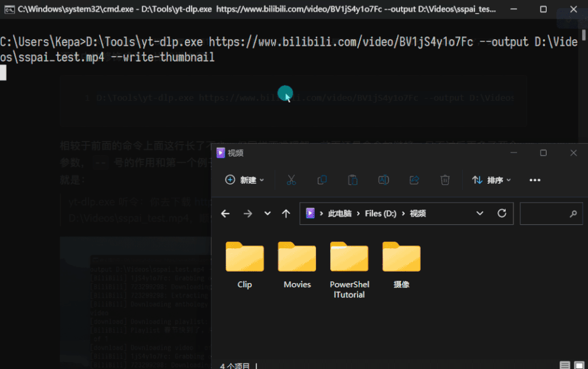This screenshot has width=588, height=369.
Task: Click the Explorer search box
Action: [551, 213]
